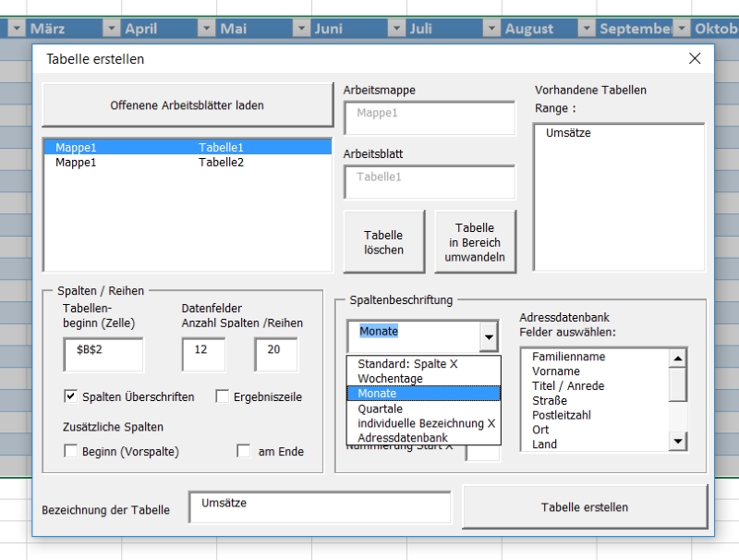Click the 'Bezeichnung der Tabelle' text field
739x560 pixels.
[320, 506]
